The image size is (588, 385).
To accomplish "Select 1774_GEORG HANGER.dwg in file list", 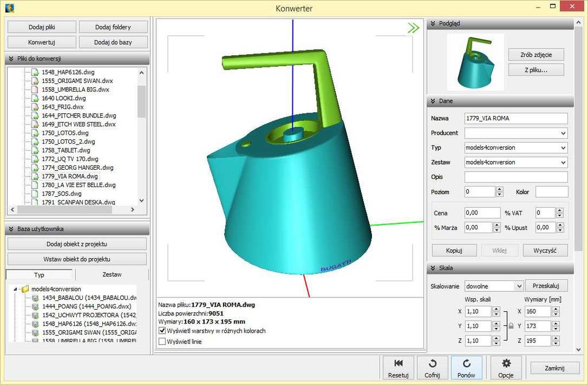I will tap(77, 167).
